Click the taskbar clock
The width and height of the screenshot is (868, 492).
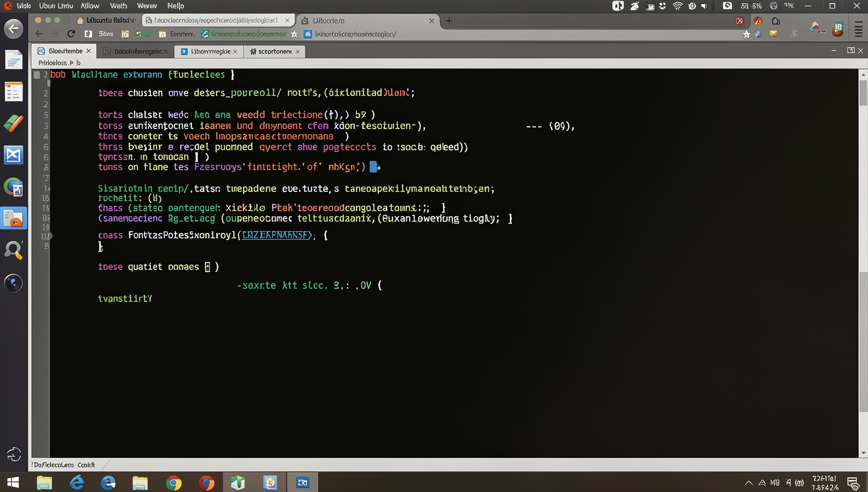[825, 483]
